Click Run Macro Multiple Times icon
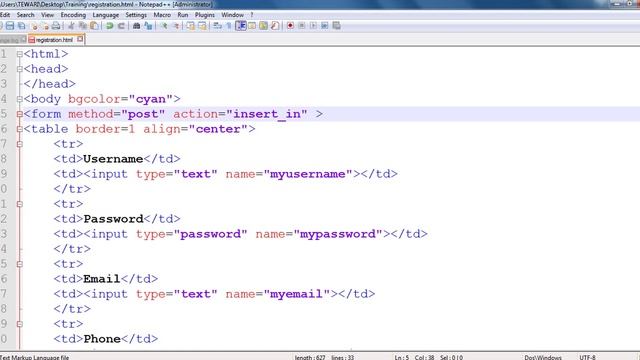 coord(324,26)
